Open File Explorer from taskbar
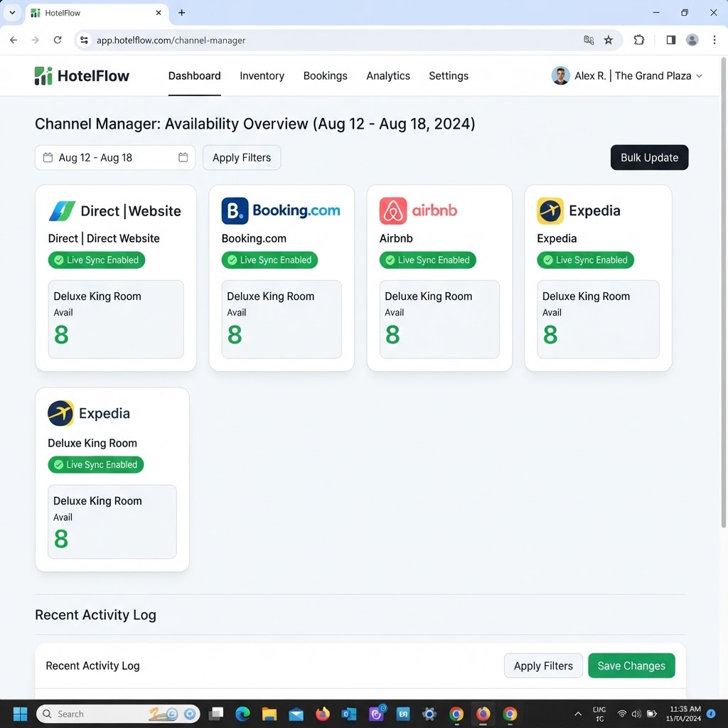728x728 pixels. 269,714
